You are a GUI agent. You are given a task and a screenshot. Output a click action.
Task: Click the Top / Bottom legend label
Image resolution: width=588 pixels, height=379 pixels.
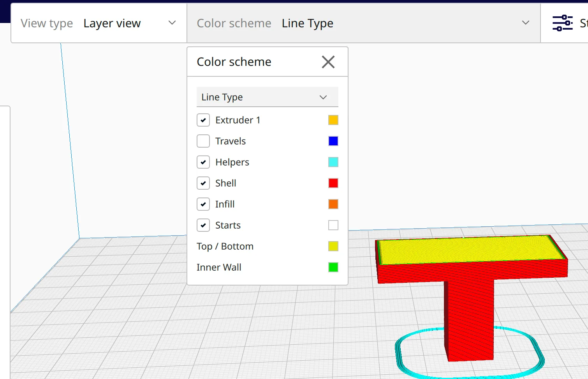tap(225, 247)
